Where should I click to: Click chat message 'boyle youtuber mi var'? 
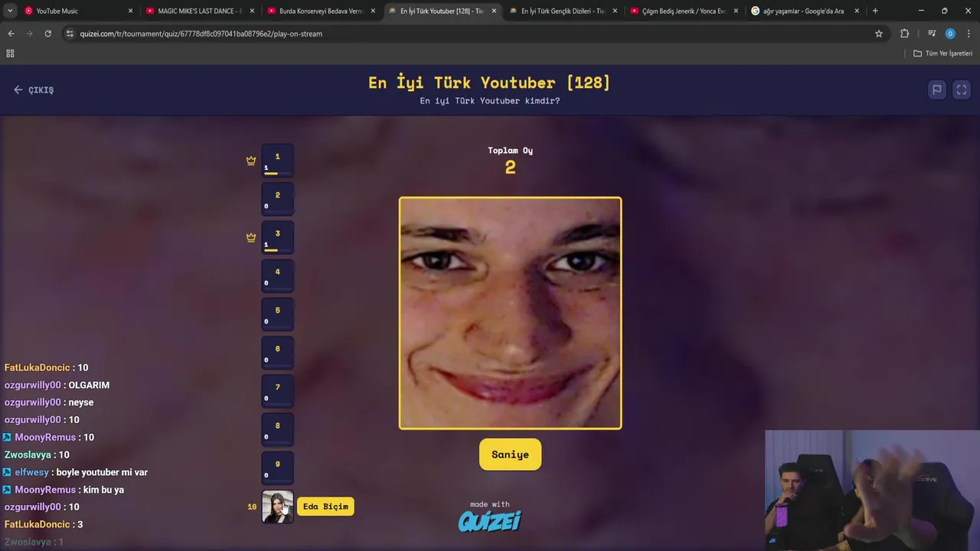coord(102,472)
